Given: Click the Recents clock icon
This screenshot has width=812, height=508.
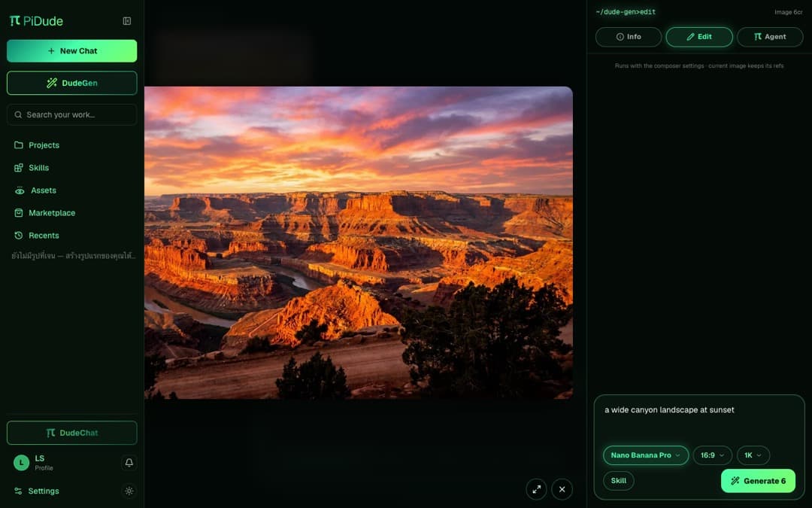Looking at the screenshot, I should tap(19, 236).
